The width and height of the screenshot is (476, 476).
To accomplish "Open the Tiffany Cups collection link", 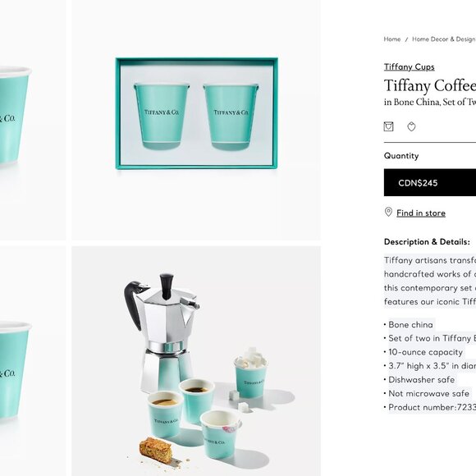I will click(409, 66).
